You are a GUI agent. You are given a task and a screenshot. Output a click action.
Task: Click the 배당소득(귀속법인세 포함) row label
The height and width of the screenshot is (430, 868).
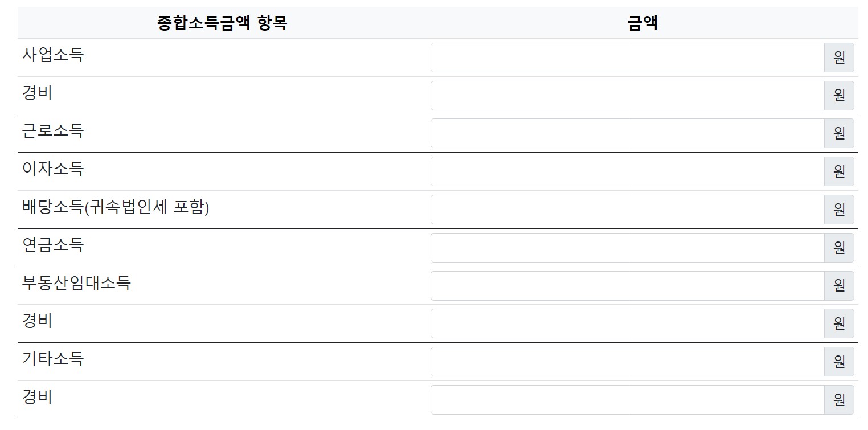116,207
